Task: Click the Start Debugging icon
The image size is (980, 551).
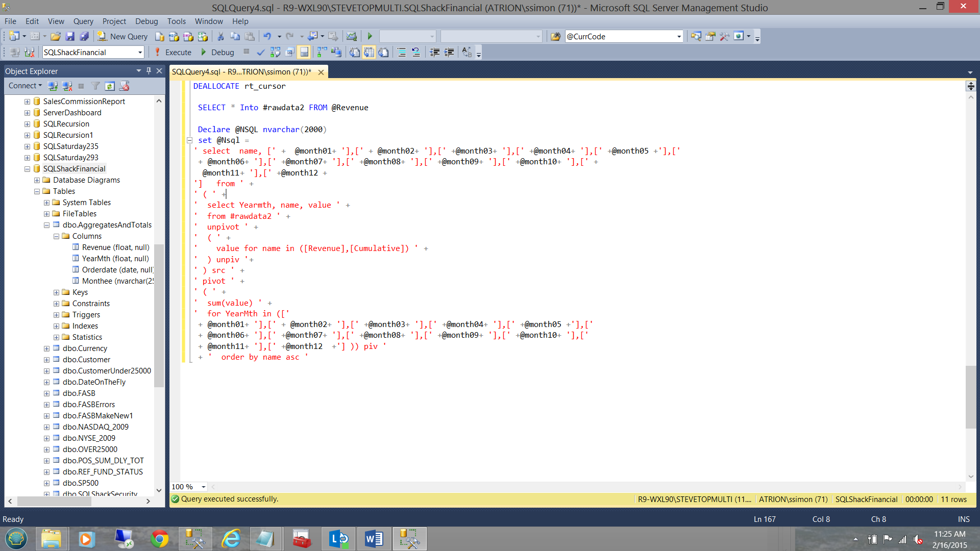Action: 370,36
